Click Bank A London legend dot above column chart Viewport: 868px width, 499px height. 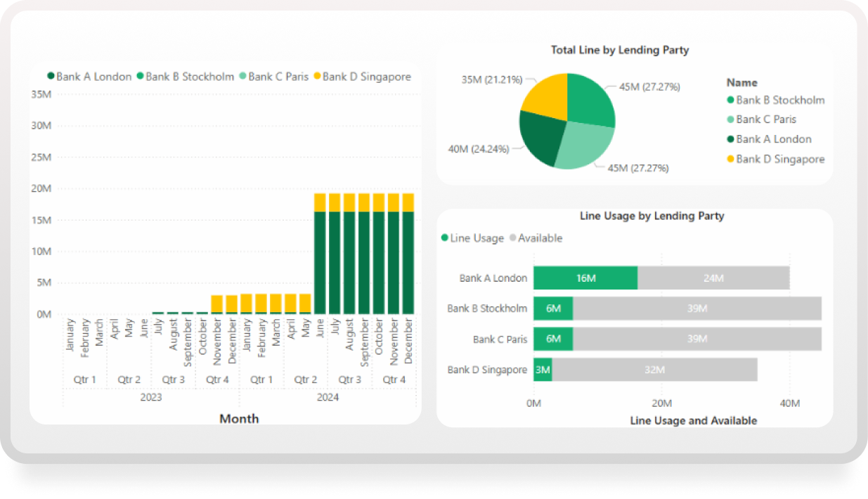51,77
